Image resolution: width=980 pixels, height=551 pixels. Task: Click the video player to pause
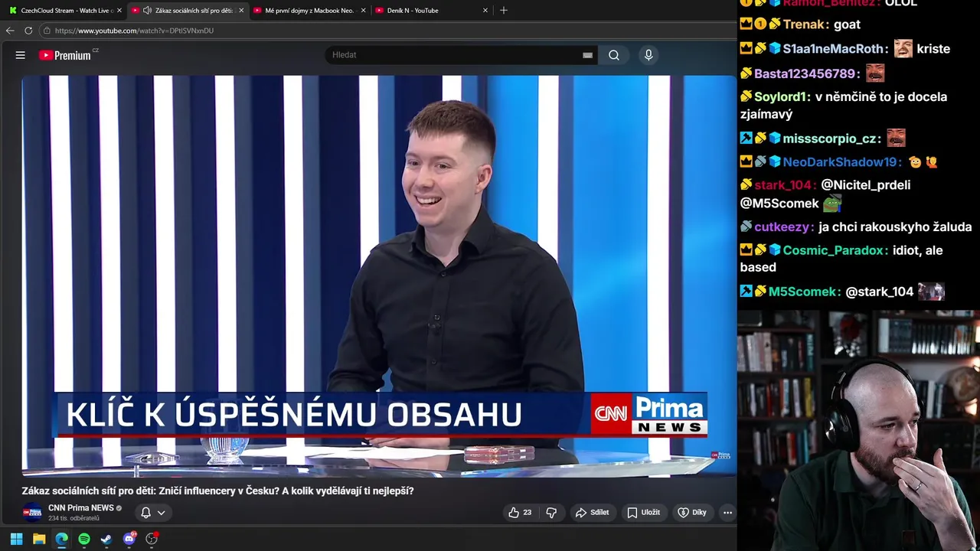(x=379, y=275)
